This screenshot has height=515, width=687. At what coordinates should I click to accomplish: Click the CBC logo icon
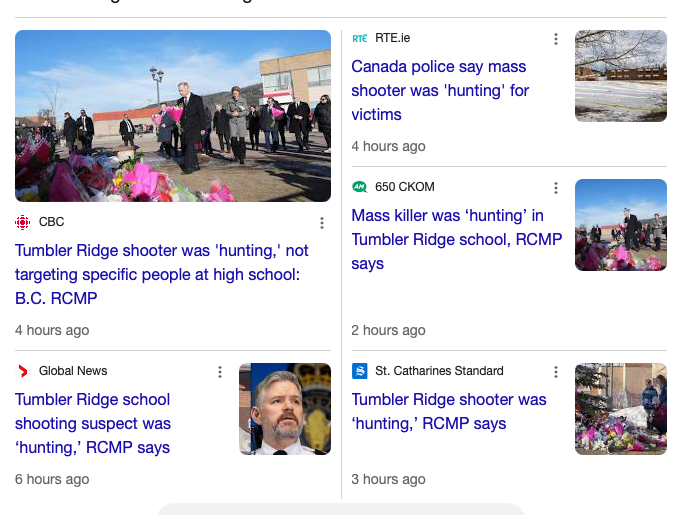click(x=22, y=222)
